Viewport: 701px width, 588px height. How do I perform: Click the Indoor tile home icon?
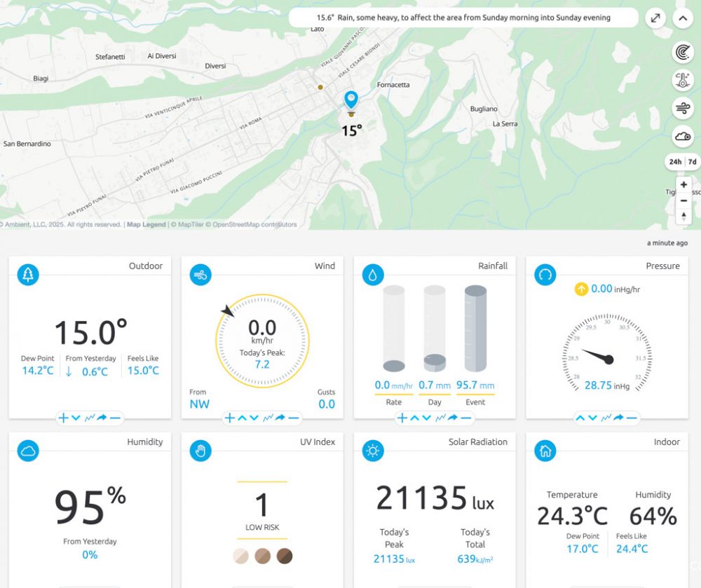point(544,451)
